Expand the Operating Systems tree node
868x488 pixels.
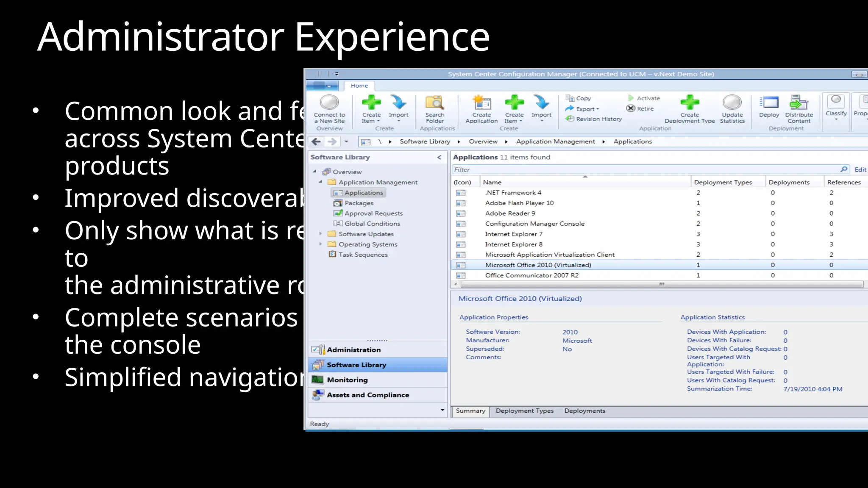tap(320, 244)
